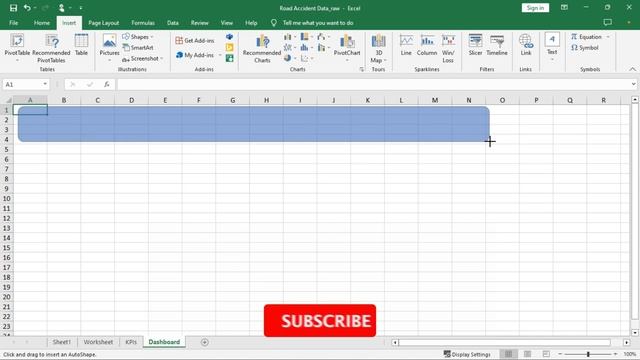Image resolution: width=640 pixels, height=360 pixels.
Task: Open the Name Box dropdown arrow
Action: 45,84
